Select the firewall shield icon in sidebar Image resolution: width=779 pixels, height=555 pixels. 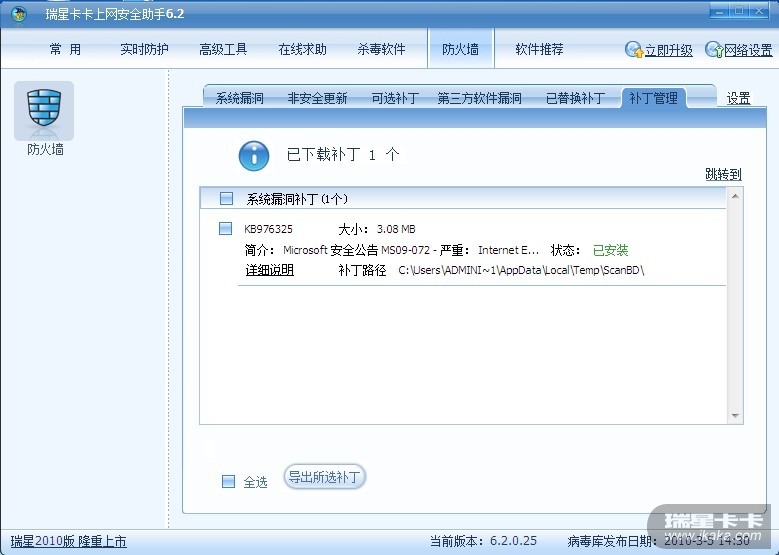click(x=44, y=110)
